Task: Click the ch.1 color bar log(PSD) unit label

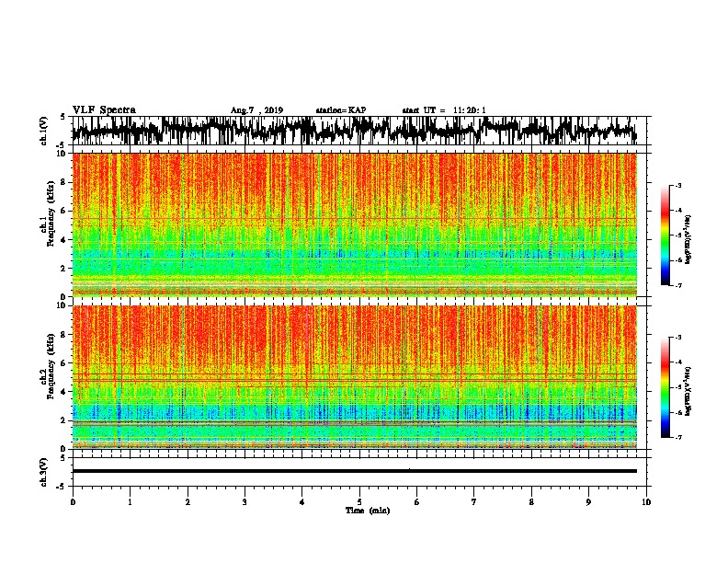Action: click(688, 239)
